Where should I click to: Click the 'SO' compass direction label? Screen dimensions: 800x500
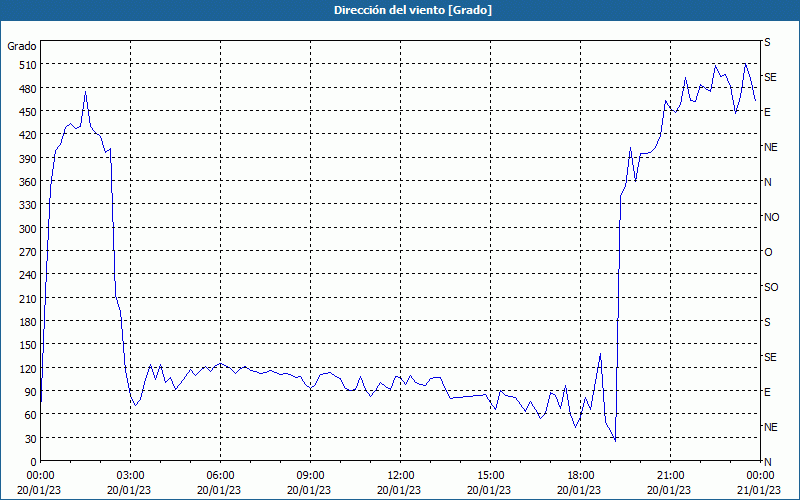771,288
